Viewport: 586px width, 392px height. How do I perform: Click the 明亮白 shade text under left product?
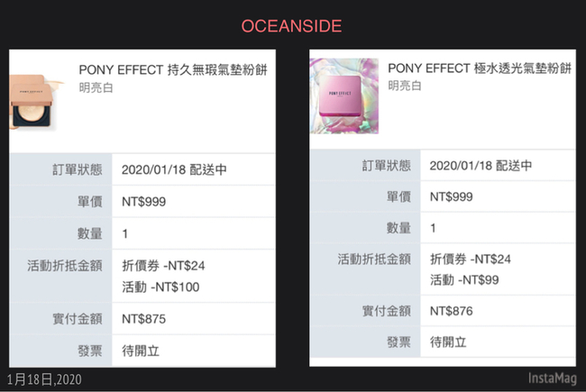pos(96,87)
